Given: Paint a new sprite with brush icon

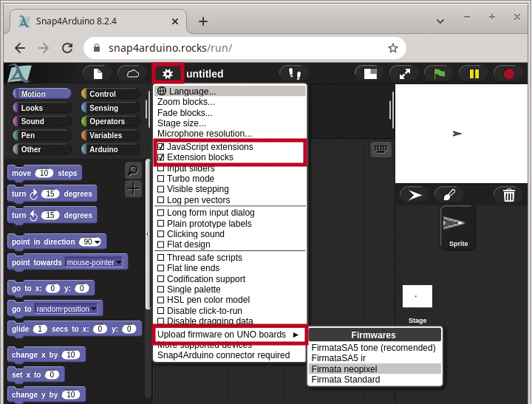Looking at the screenshot, I should pyautogui.click(x=449, y=195).
